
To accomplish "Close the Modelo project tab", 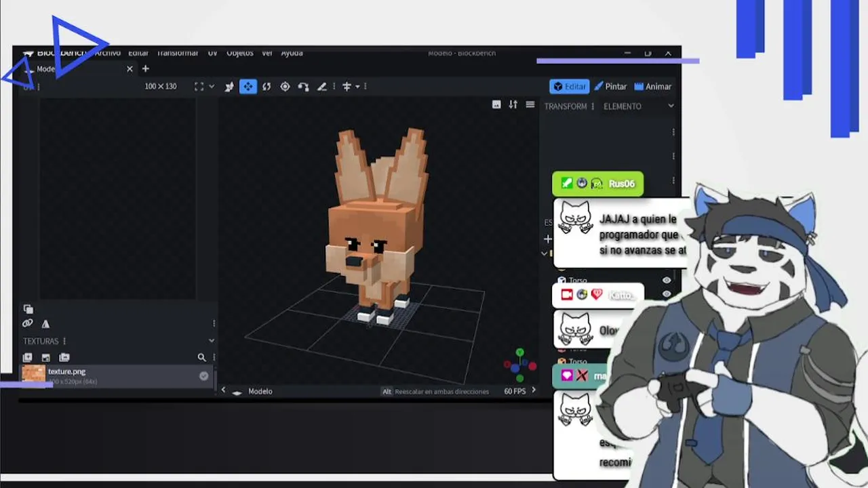I will pos(130,68).
